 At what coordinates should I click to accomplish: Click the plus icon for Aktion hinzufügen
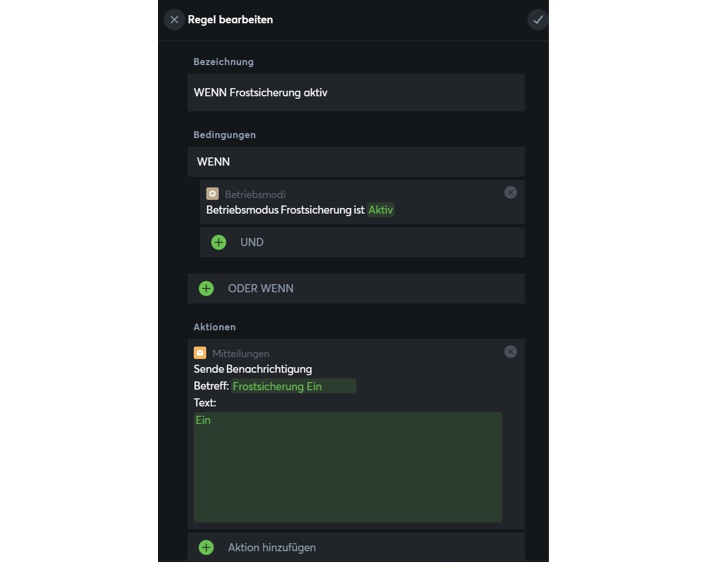[206, 547]
